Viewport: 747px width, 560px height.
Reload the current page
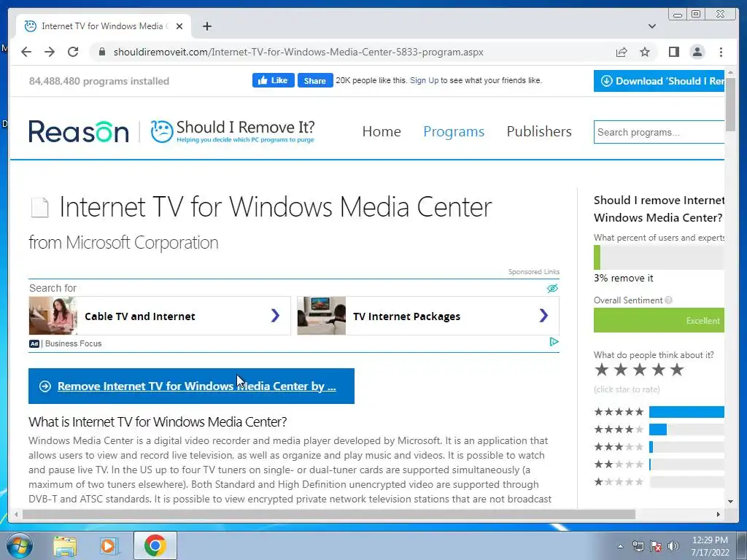point(73,52)
